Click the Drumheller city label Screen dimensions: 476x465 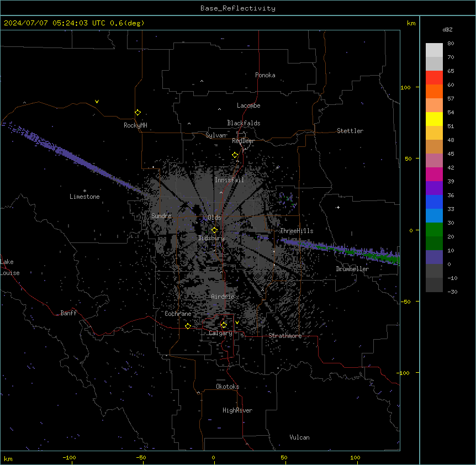[x=352, y=269]
